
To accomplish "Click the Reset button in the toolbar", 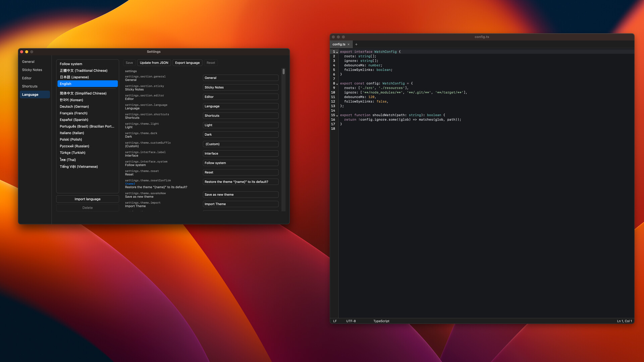I will (211, 63).
